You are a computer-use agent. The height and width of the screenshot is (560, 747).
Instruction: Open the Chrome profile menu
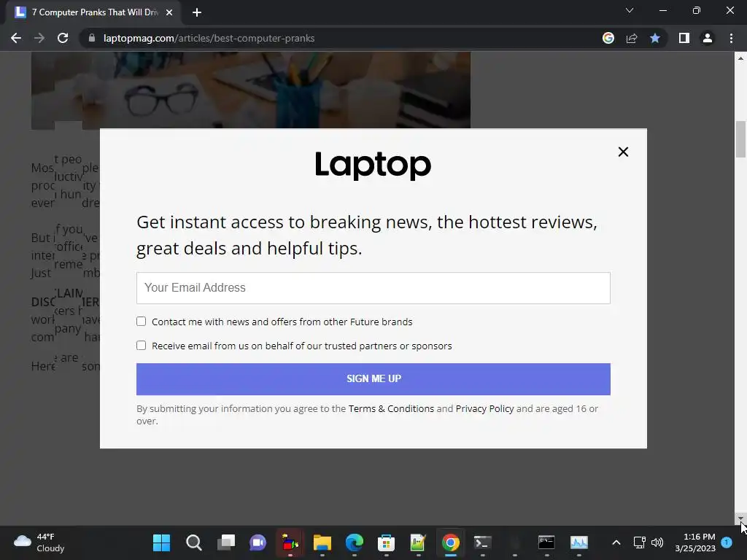(x=708, y=38)
